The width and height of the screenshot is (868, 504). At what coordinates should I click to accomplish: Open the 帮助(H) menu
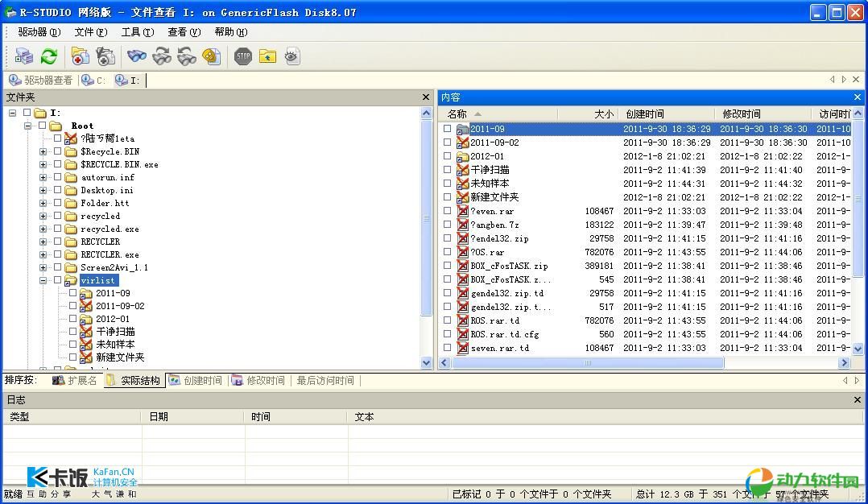tap(231, 32)
